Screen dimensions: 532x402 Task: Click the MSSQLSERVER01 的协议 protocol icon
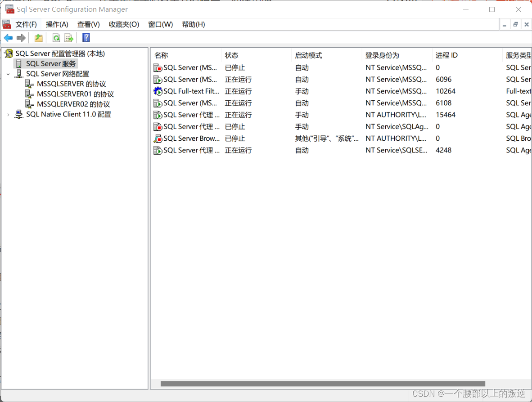point(30,94)
